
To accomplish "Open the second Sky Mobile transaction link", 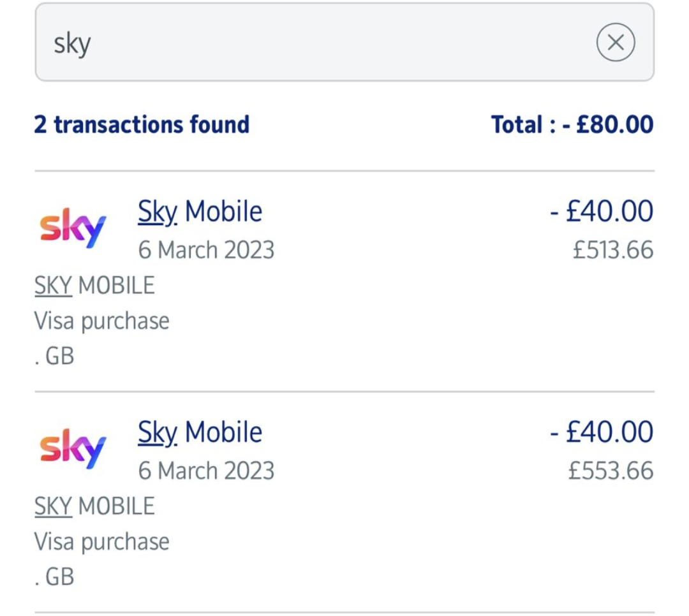I will [x=200, y=432].
